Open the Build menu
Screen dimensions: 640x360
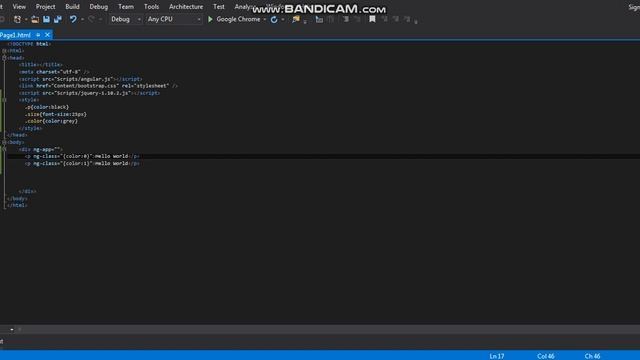(x=72, y=7)
